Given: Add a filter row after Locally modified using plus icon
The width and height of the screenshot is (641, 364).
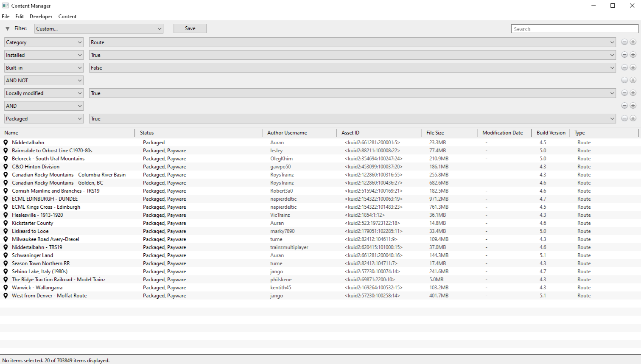Looking at the screenshot, I should [633, 93].
